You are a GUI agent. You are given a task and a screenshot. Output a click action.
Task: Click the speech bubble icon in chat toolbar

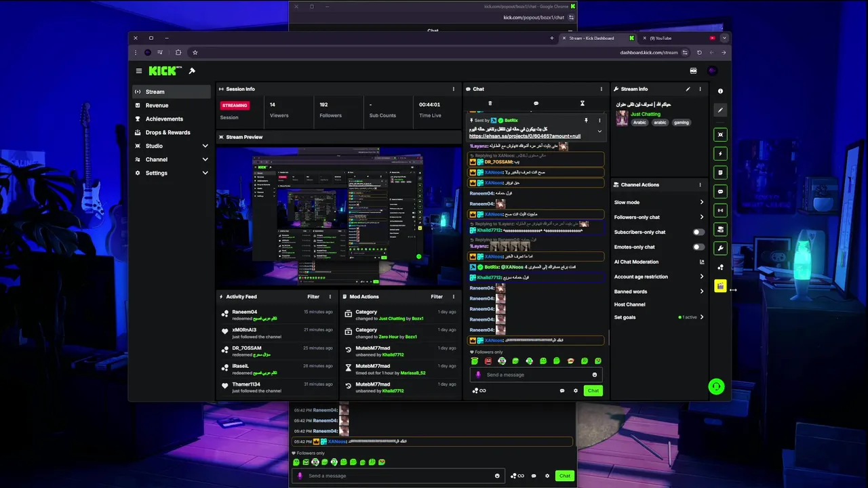tap(536, 104)
